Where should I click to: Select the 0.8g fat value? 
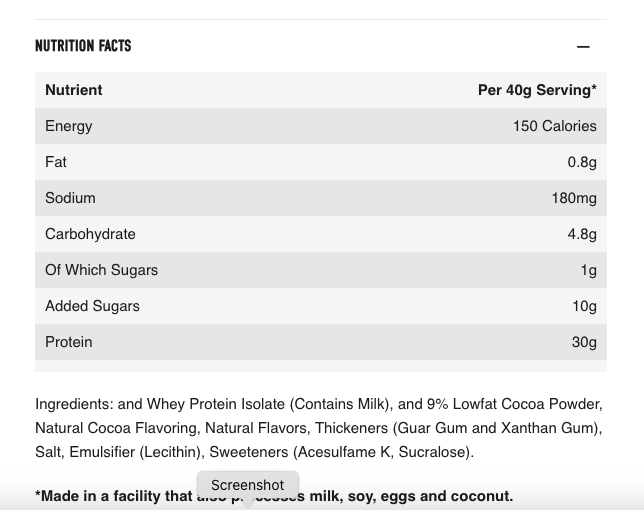(582, 162)
